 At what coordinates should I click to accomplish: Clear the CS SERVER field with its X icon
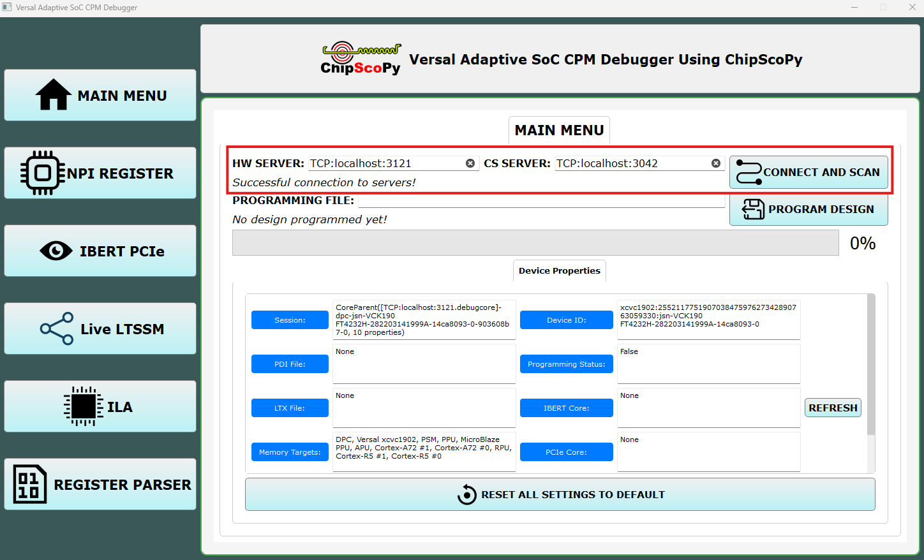point(716,163)
